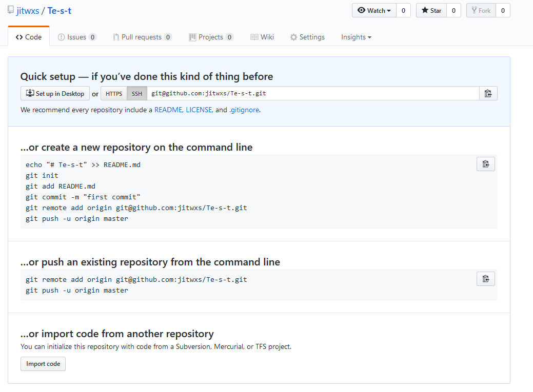Click the disabled Fork button
The width and height of the screenshot is (533, 392).
480,10
